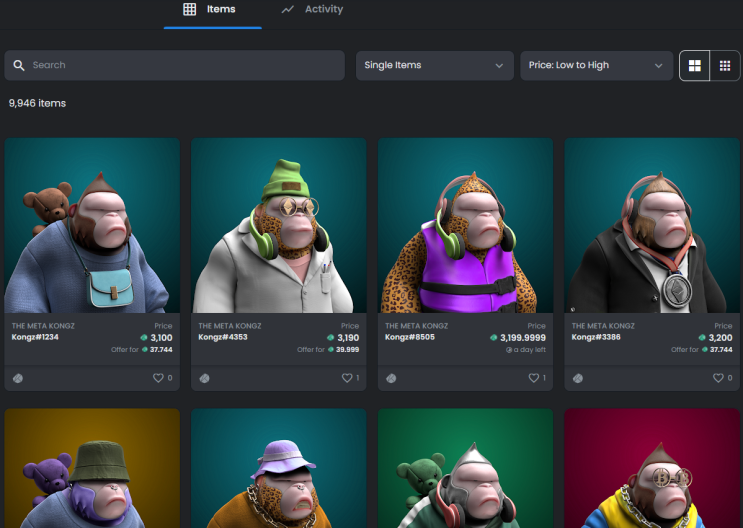Open the green-background Kong with silver hair
Screen dimensions: 743x528
(465, 468)
